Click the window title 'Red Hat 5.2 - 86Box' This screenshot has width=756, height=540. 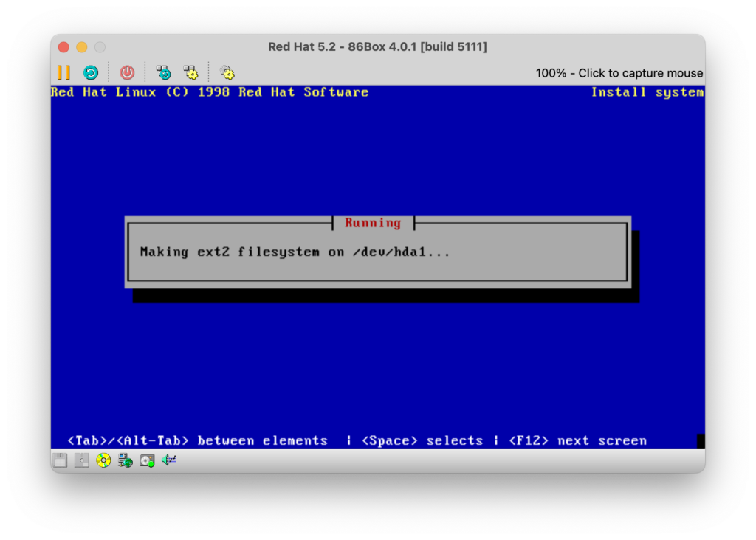pos(326,46)
